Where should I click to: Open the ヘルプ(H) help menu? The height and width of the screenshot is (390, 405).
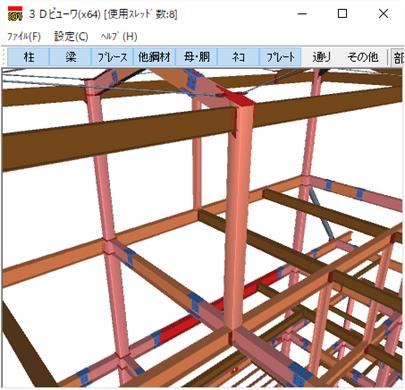119,37
